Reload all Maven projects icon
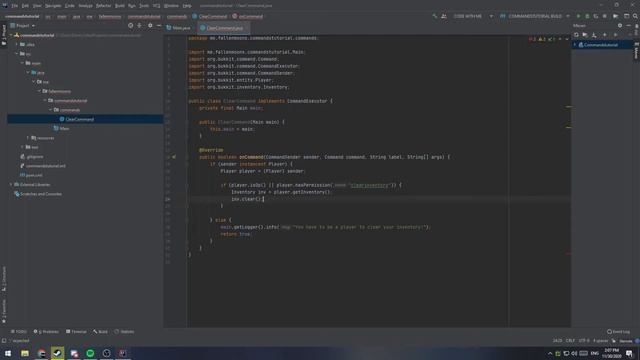Viewport: 640px width, 360px height. [x=576, y=35]
